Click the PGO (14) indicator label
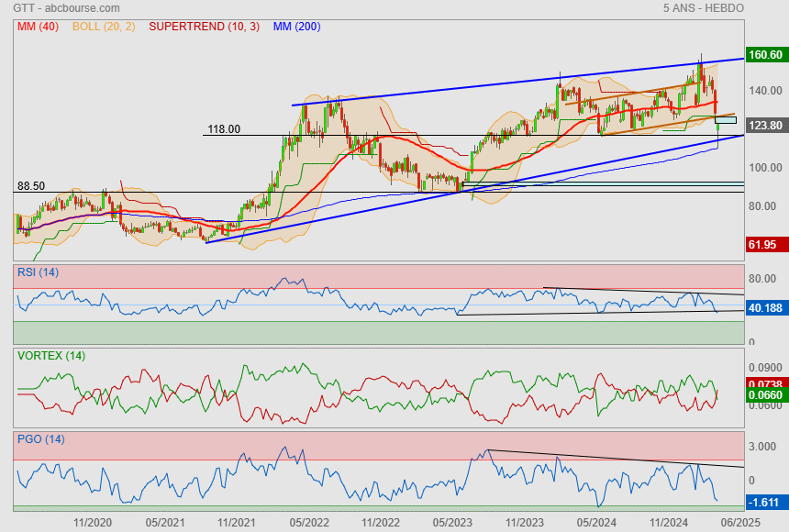The width and height of the screenshot is (789, 532). pos(40,439)
